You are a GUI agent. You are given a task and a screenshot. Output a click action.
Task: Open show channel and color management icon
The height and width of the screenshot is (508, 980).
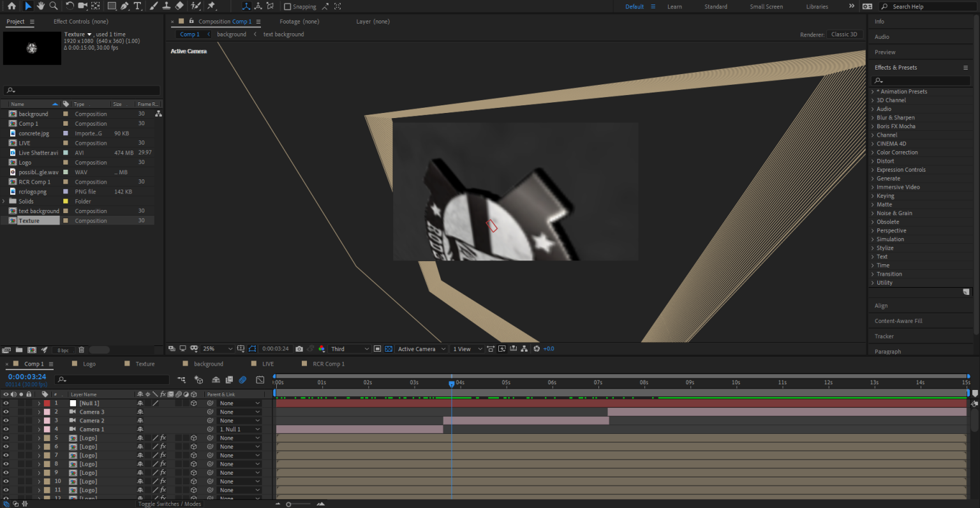pos(321,348)
